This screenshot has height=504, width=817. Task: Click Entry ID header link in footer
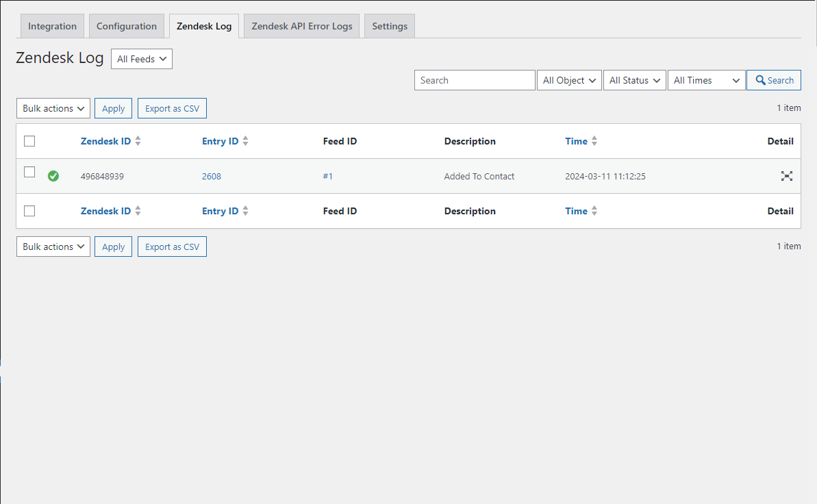click(221, 211)
